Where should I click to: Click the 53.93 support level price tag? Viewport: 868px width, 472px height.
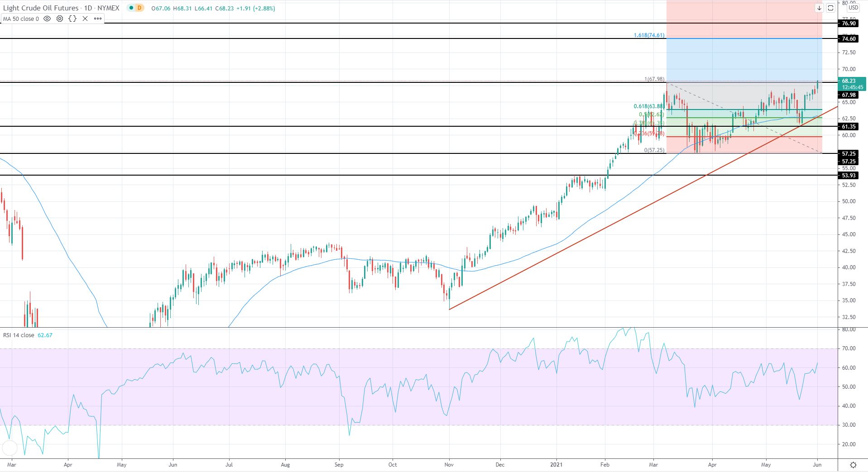click(848, 176)
